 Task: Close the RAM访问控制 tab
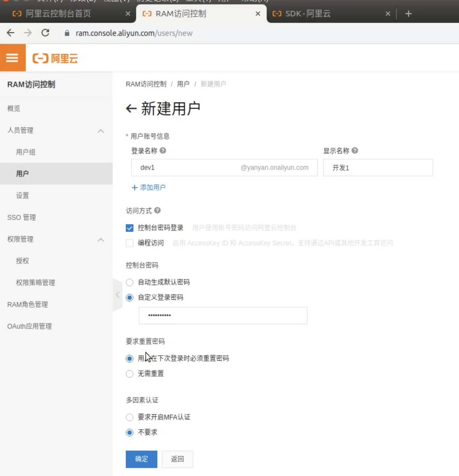258,14
